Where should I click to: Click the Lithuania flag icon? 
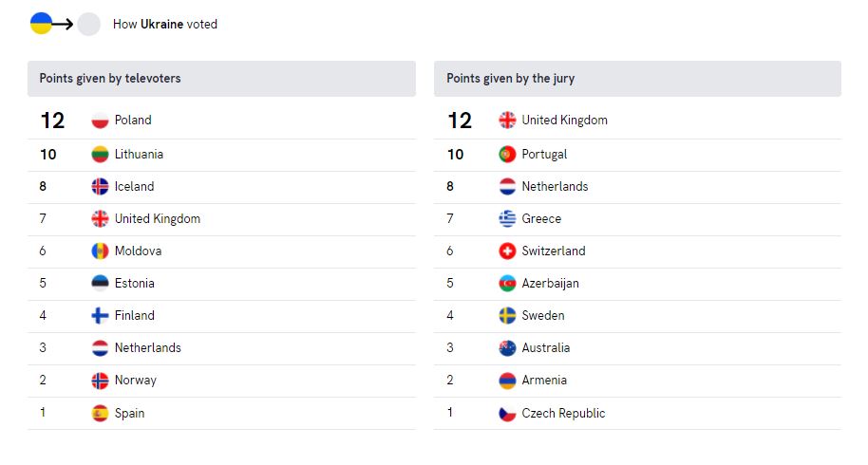pos(101,155)
